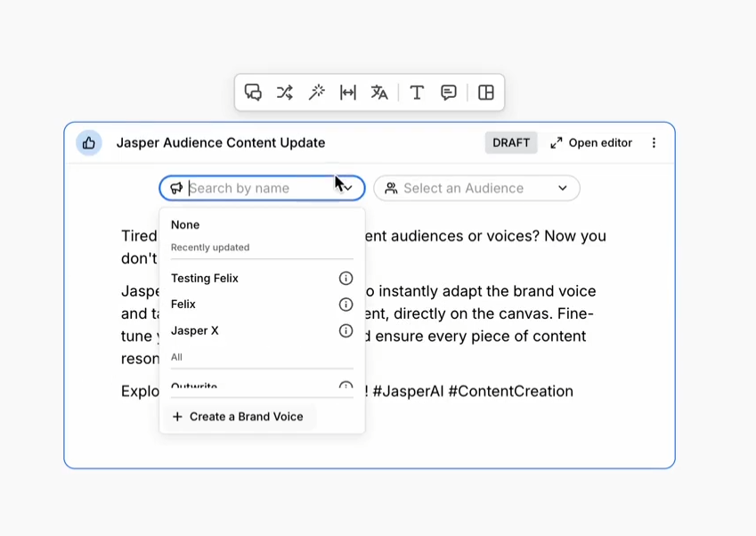The image size is (756, 536).
Task: Click the Open editor button
Action: [x=591, y=142]
